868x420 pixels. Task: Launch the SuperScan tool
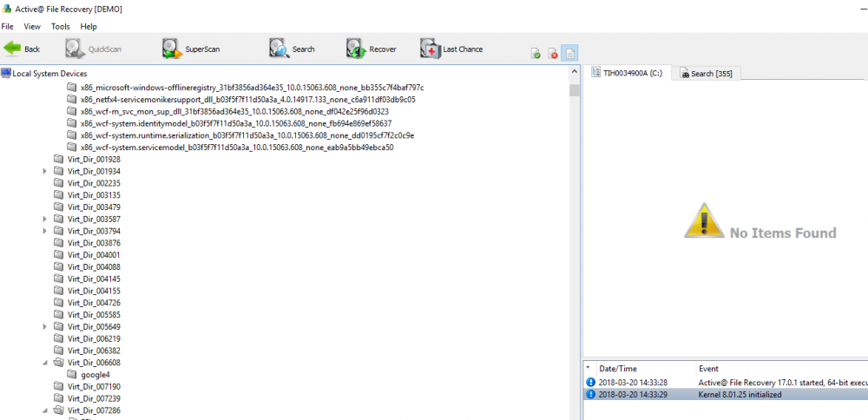(x=192, y=49)
